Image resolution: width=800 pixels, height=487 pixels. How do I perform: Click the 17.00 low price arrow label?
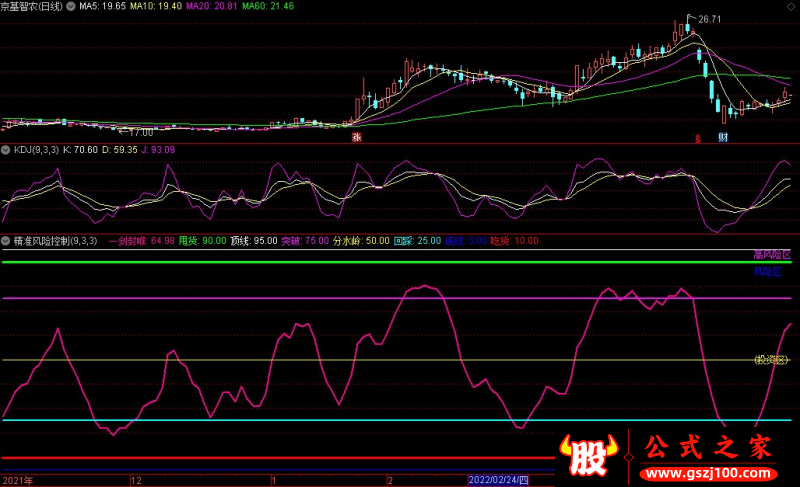click(136, 133)
